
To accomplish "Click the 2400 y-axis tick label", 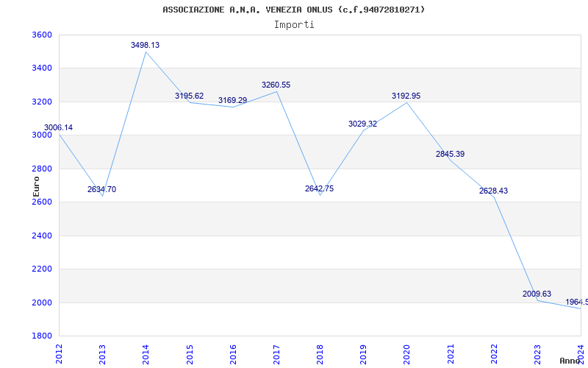I will (x=42, y=236).
